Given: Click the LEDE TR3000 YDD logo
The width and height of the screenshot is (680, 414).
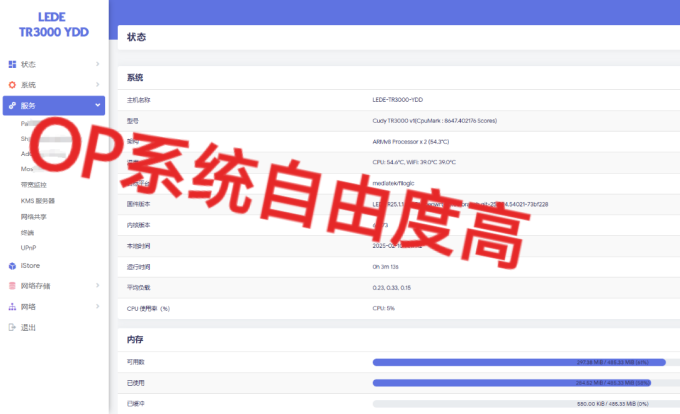Looking at the screenshot, I should point(53,24).
